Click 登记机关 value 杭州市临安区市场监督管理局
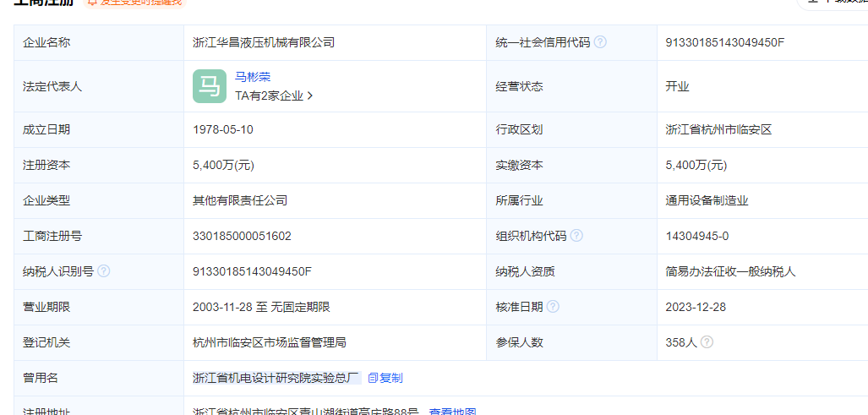Screen dimensions: 868x415 point(270,342)
